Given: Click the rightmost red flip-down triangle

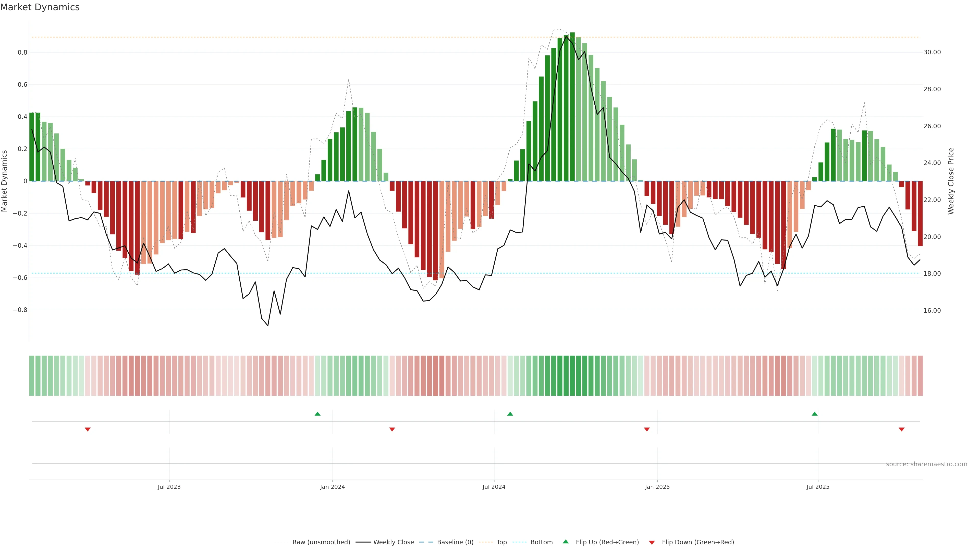Looking at the screenshot, I should click(901, 429).
